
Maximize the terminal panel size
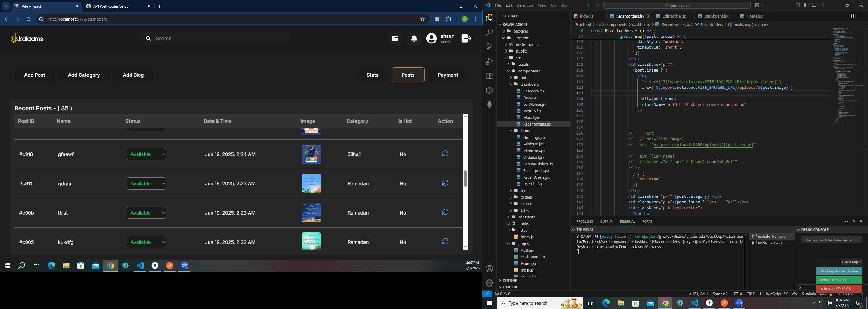click(x=853, y=221)
